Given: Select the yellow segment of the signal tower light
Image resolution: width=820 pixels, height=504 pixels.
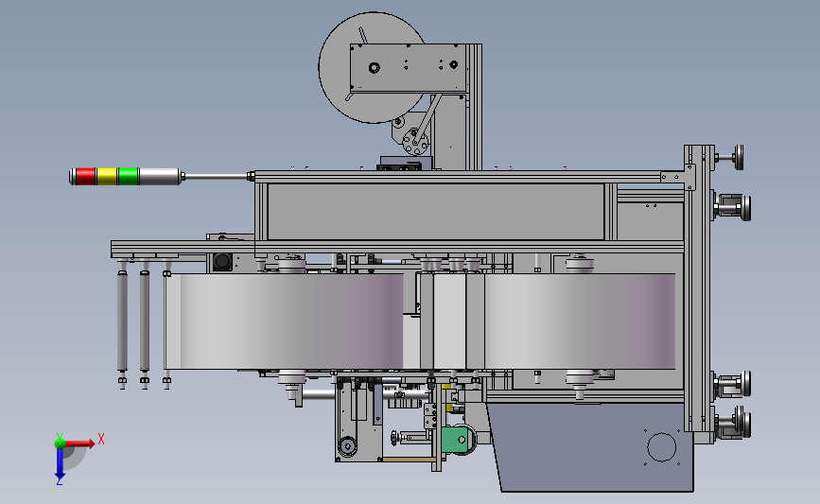Looking at the screenshot, I should tap(107, 177).
